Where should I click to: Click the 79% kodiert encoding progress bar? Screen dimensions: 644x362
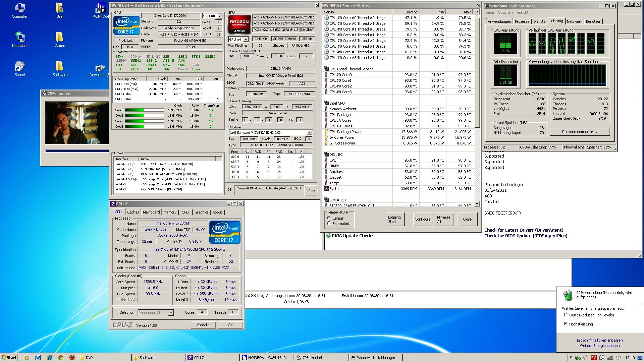point(77,151)
